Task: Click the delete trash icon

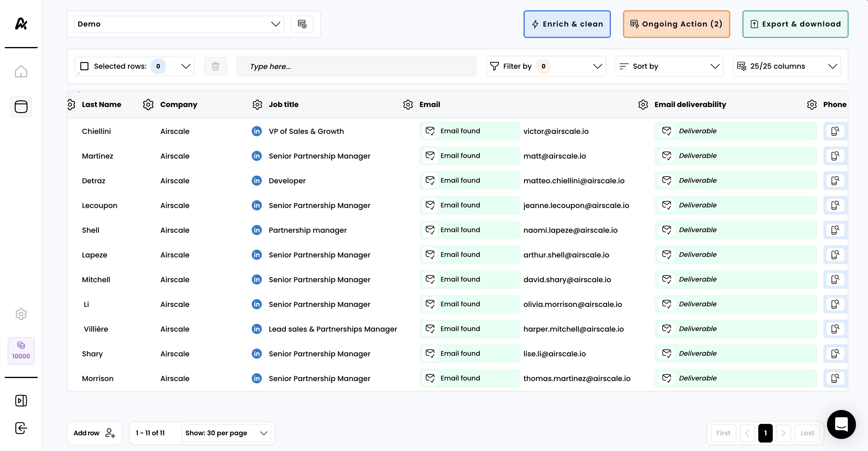Action: (x=215, y=66)
